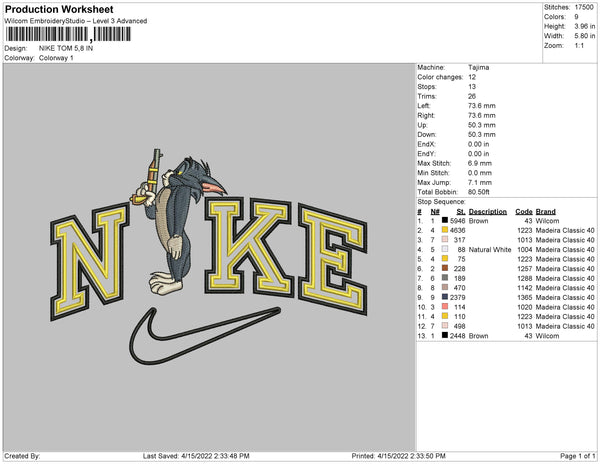
Task: Click the 'Code' column header
Action: pyautogui.click(x=523, y=212)
